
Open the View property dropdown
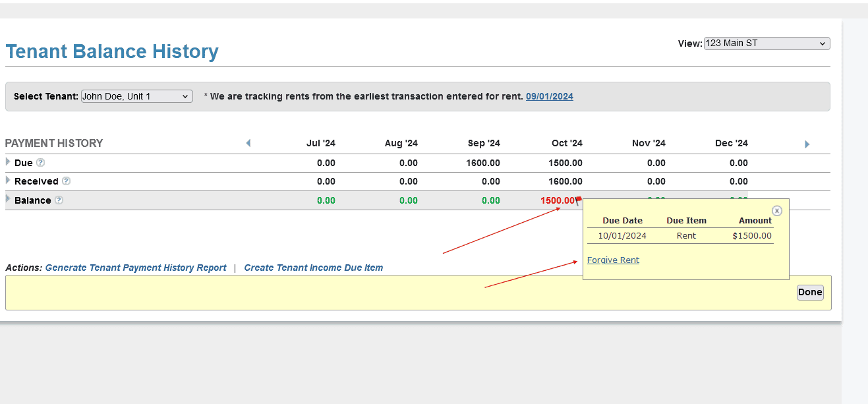767,43
